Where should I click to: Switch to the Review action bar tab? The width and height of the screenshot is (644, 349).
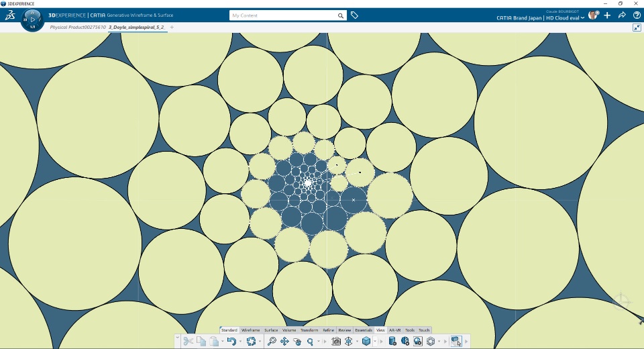point(345,330)
